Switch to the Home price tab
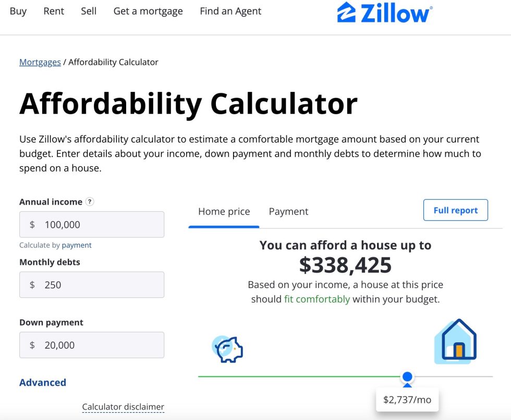Screen dimensions: 511x420 tap(224, 211)
